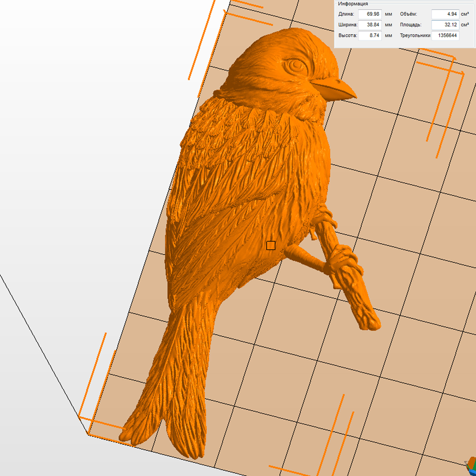476x476 pixels.
Task: Click the см³ unit label
Action: (x=465, y=14)
